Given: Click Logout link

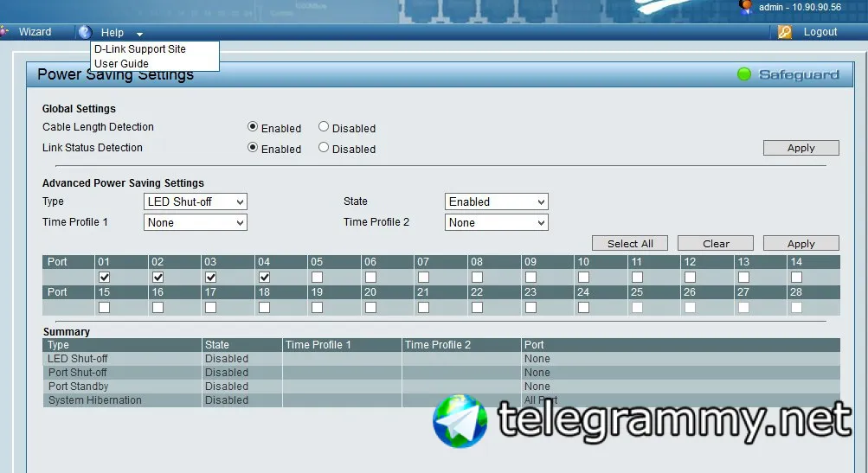Looking at the screenshot, I should [820, 32].
